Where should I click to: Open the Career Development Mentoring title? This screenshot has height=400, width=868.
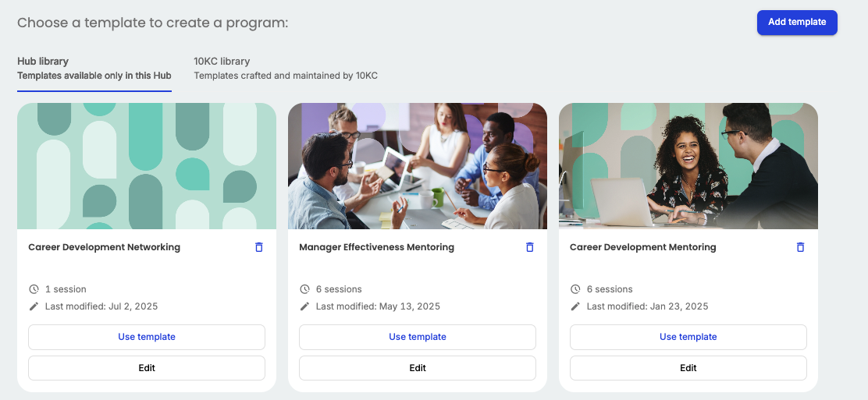[642, 247]
